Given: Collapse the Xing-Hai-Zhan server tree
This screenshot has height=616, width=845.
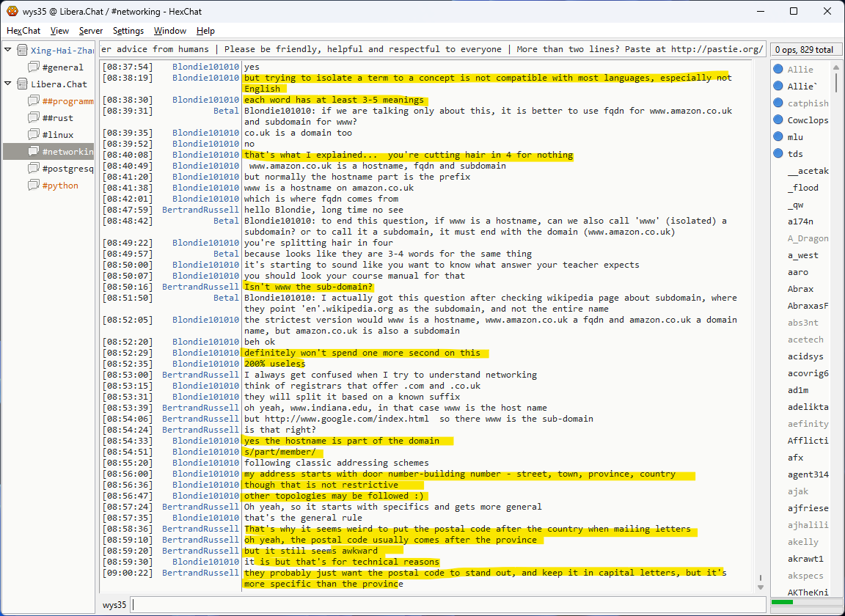Looking at the screenshot, I should 8,51.
